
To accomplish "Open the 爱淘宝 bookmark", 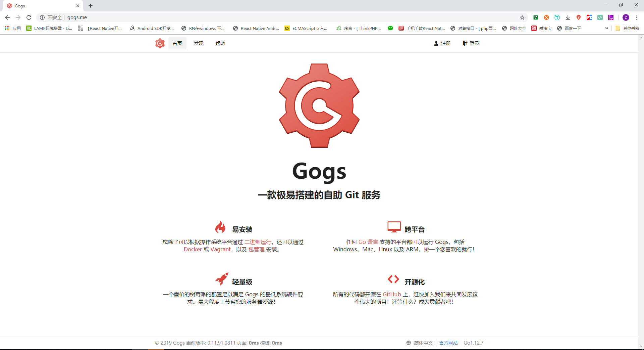I will tap(541, 28).
